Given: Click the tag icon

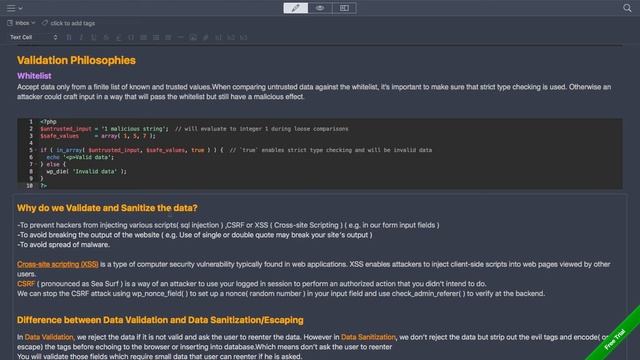Looking at the screenshot, I should point(45,23).
